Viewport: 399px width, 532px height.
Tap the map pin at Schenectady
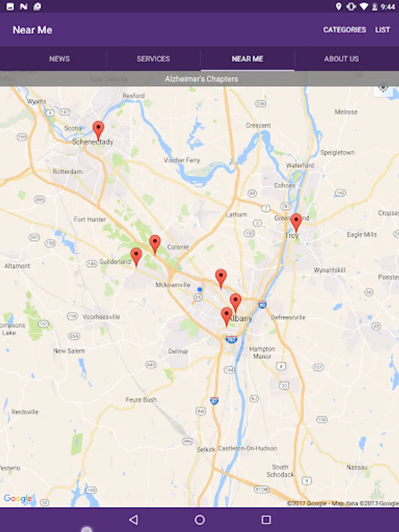(98, 130)
